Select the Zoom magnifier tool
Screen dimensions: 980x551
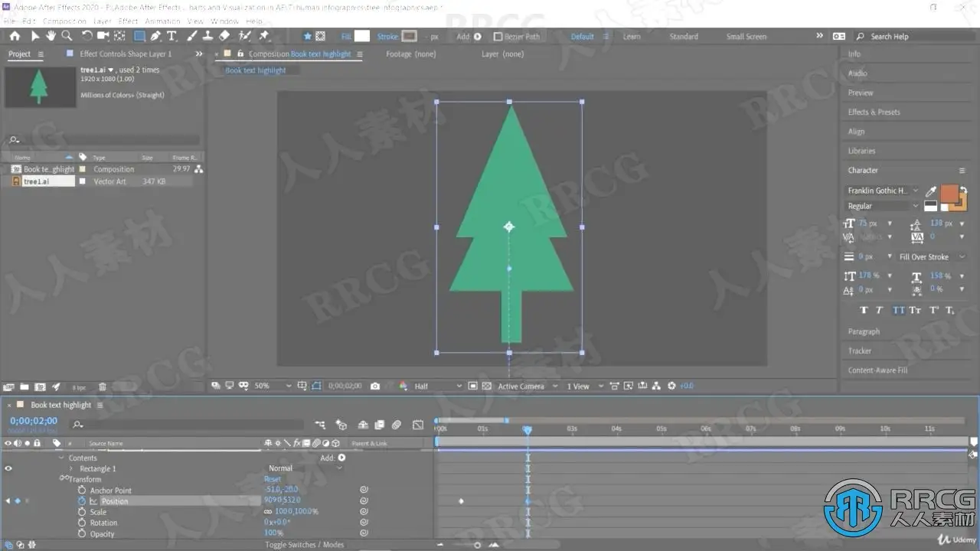point(67,36)
